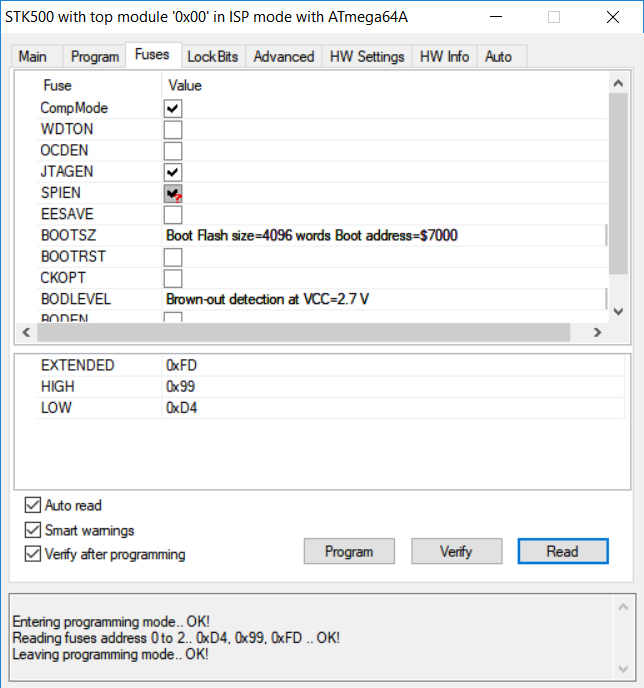The image size is (644, 688).
Task: Open the Advanced tab
Action: (284, 57)
